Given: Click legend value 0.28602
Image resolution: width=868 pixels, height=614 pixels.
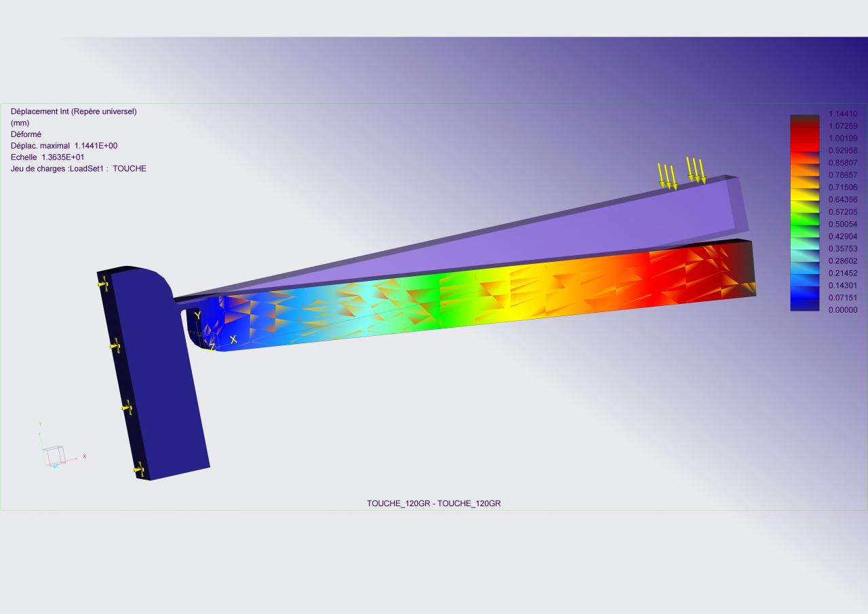Looking at the screenshot, I should tap(843, 261).
